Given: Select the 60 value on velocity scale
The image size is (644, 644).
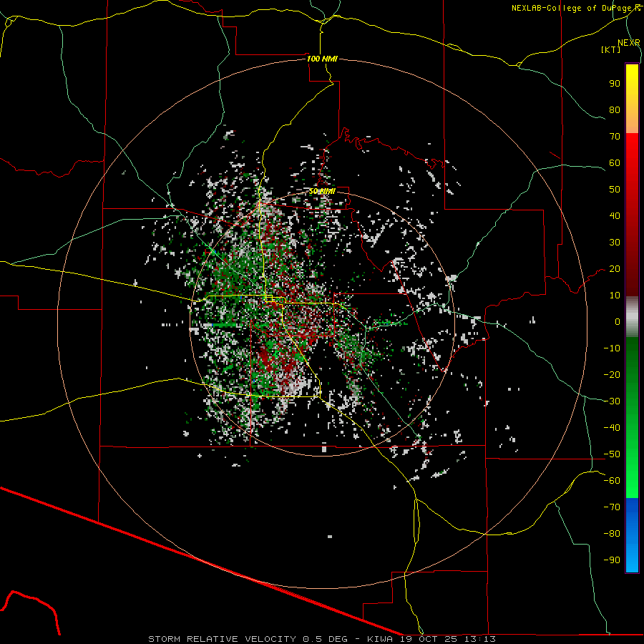Looking at the screenshot, I should click(x=615, y=163).
